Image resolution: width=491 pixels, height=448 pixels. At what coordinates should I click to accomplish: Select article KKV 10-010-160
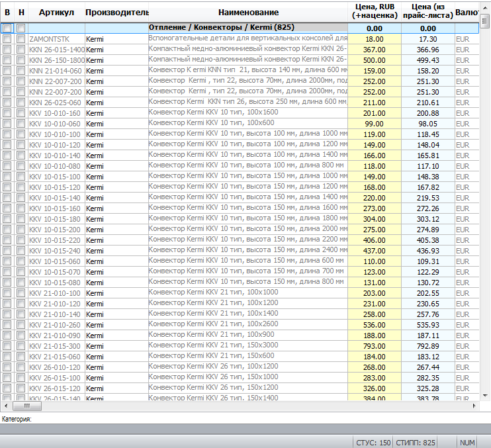click(x=55, y=113)
